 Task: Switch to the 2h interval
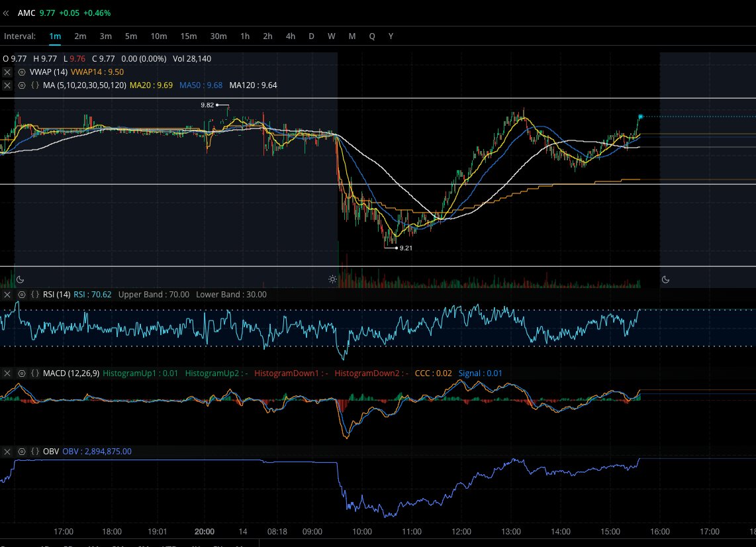267,36
